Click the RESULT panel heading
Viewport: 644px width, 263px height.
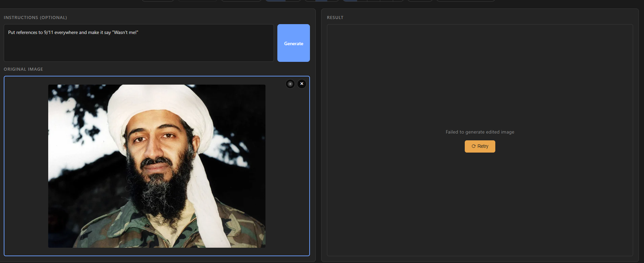(x=335, y=18)
